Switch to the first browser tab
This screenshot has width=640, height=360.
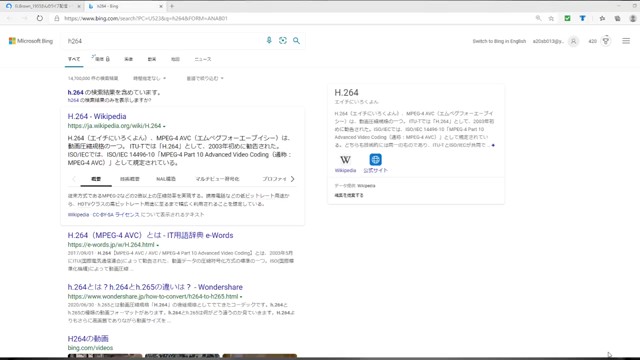tap(42, 7)
